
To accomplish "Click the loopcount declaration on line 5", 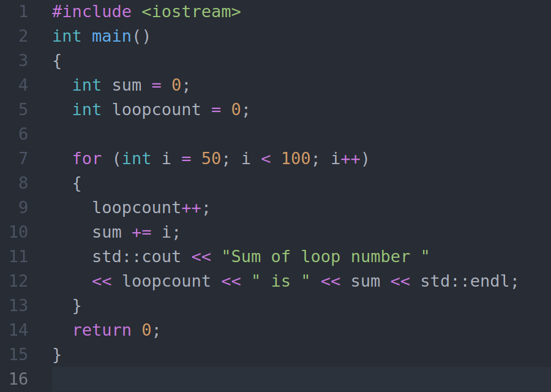I will click(156, 109).
